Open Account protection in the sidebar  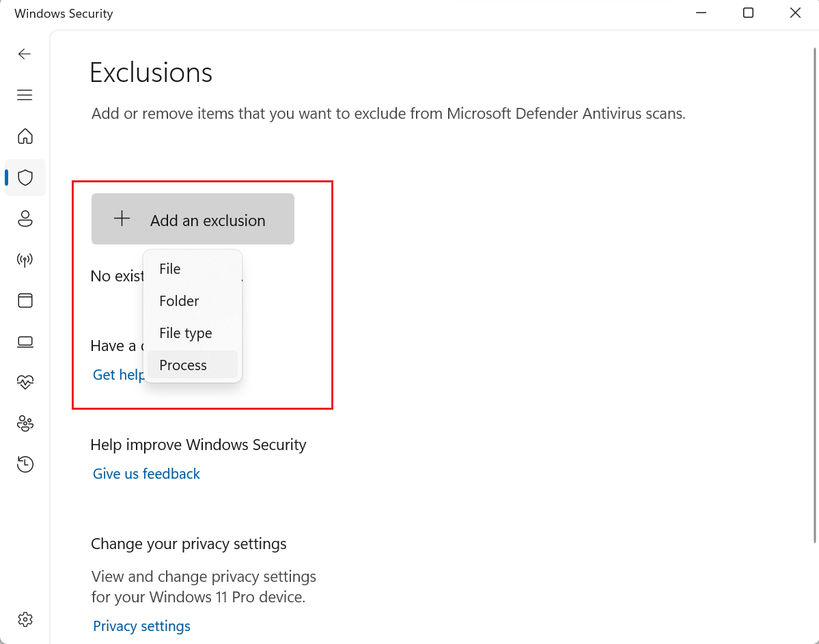click(x=25, y=219)
